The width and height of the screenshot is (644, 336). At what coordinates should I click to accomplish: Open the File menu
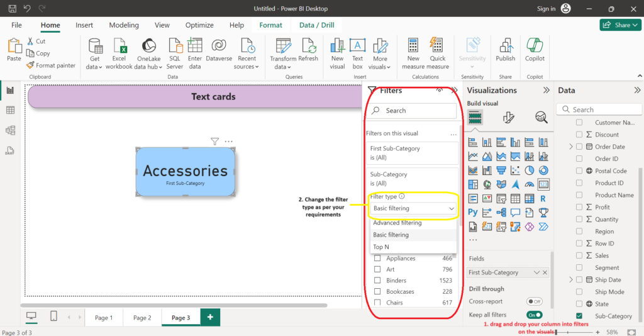16,25
